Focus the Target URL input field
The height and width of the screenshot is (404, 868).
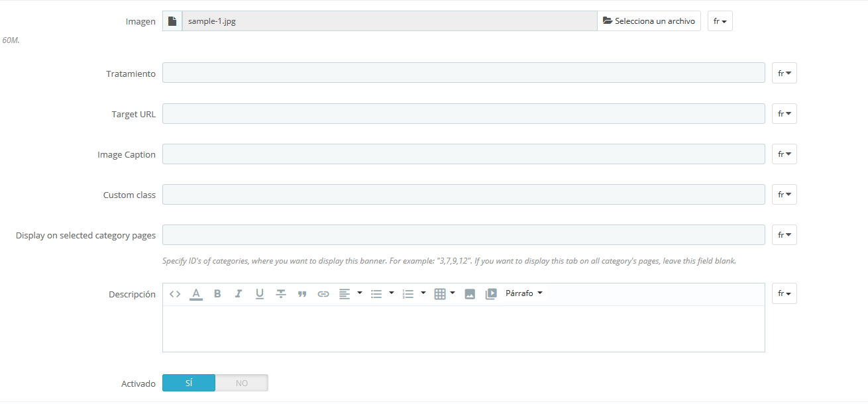tap(464, 114)
